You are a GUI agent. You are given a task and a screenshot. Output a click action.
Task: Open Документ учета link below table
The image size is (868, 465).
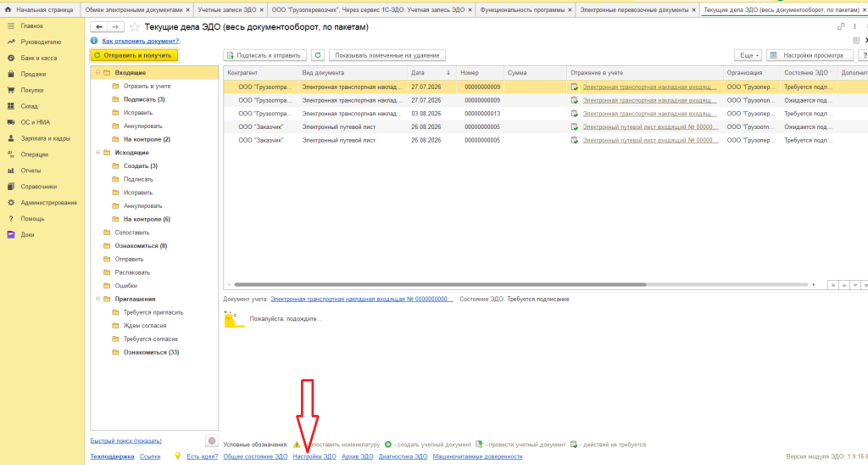(361, 300)
